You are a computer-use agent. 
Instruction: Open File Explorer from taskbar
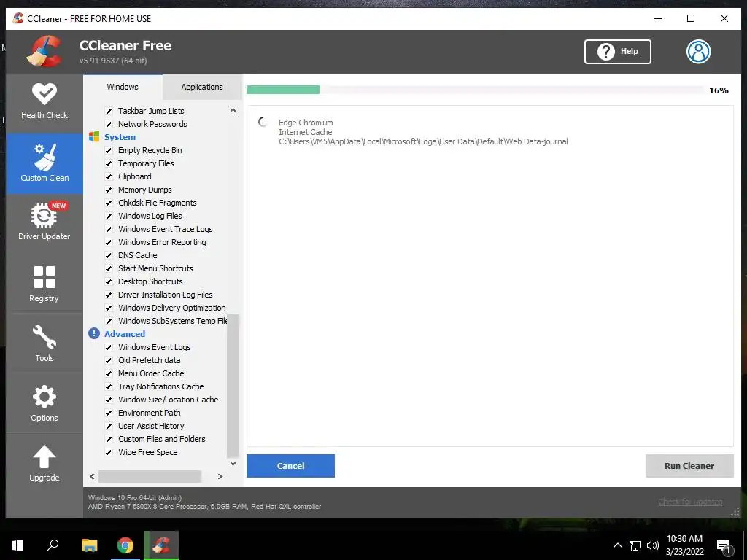[89, 545]
